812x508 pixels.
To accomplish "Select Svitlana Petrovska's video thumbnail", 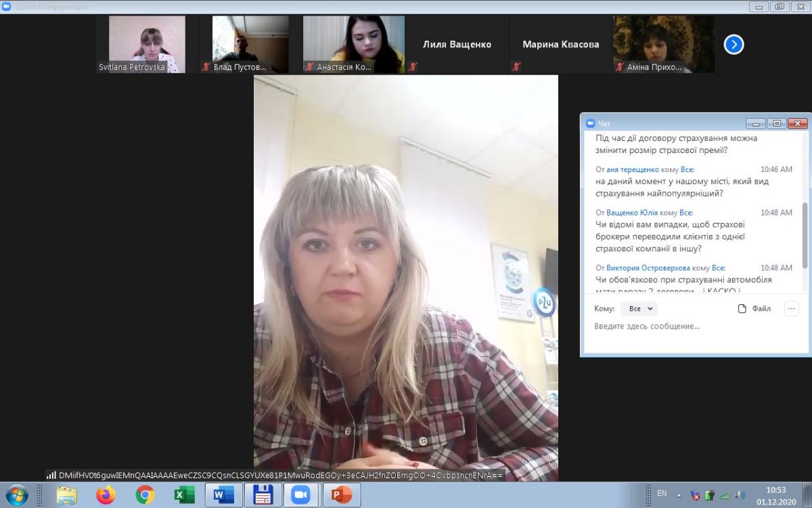I will [x=147, y=44].
